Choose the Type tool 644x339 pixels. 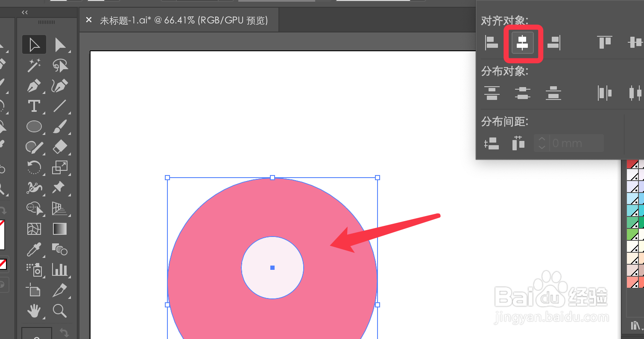coord(34,106)
